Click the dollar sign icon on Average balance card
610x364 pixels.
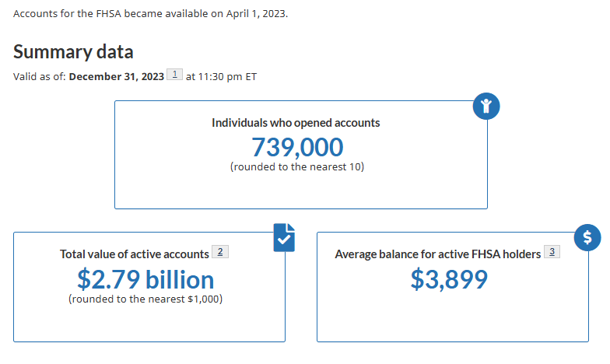click(x=587, y=239)
